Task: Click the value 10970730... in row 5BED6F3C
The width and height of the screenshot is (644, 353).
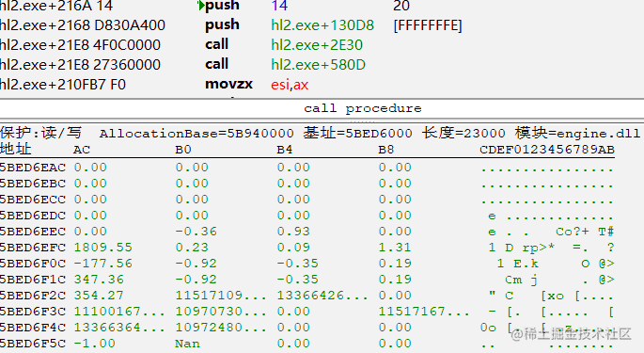Action: [221, 312]
